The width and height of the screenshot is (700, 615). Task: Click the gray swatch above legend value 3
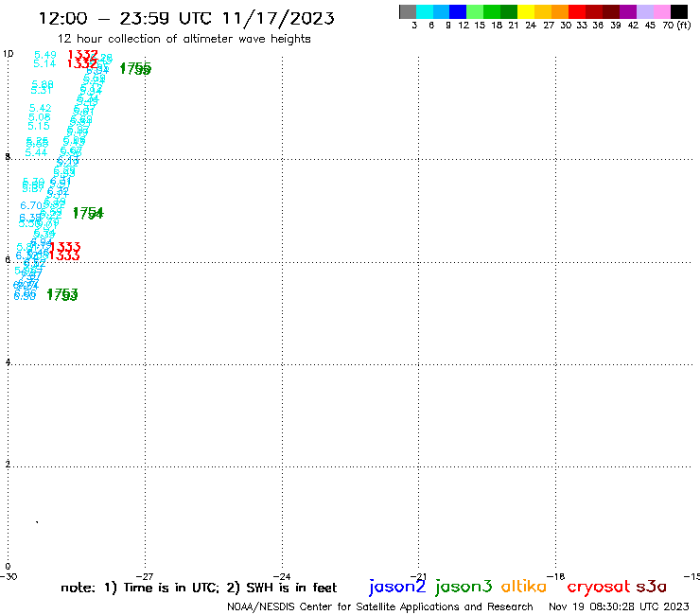[408, 11]
